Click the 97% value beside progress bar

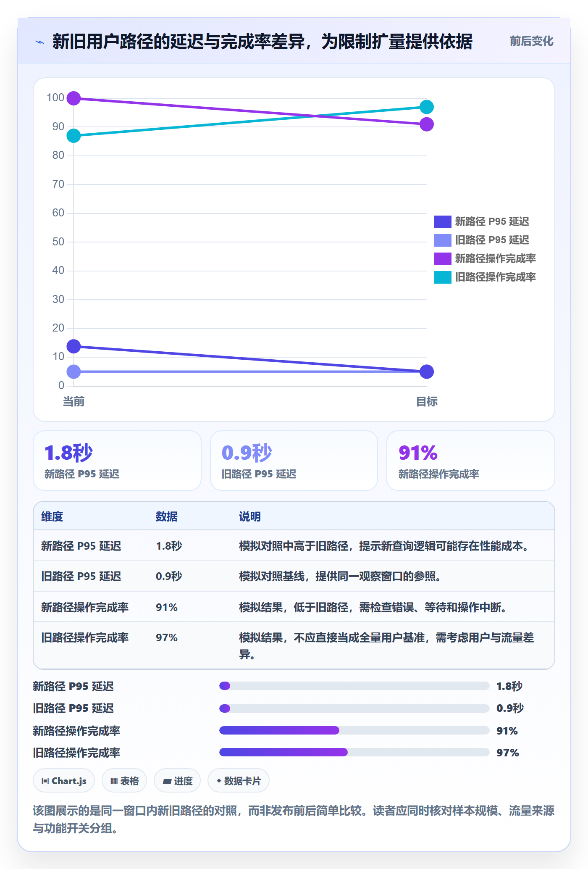pos(508,753)
